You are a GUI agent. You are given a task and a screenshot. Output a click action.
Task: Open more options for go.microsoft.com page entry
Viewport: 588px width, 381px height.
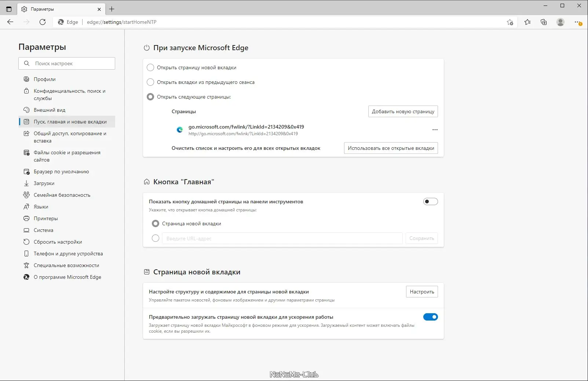coord(435,130)
